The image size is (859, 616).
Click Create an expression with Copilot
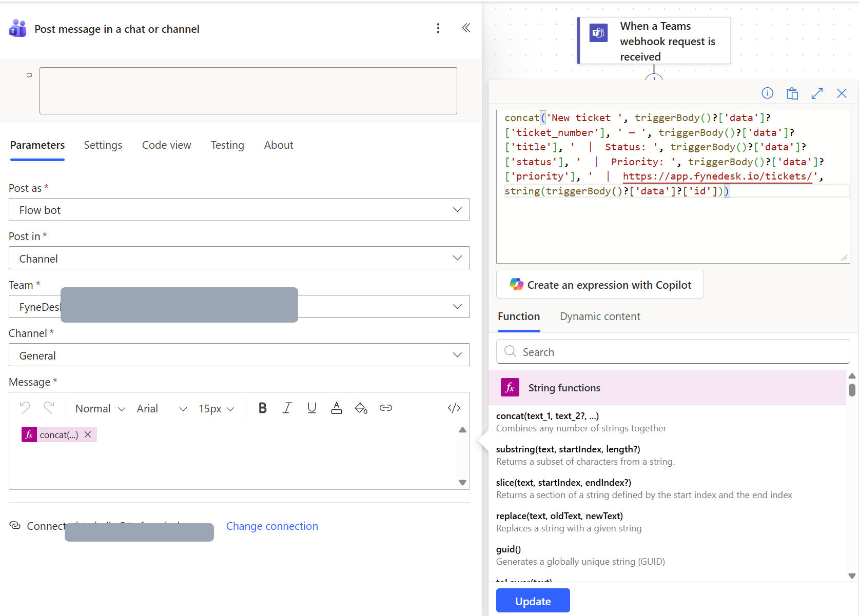click(600, 284)
